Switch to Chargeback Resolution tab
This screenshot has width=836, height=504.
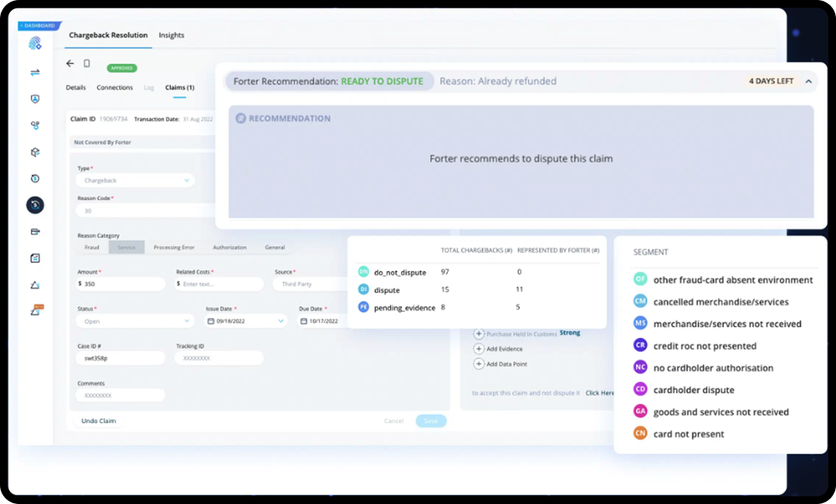coord(108,35)
